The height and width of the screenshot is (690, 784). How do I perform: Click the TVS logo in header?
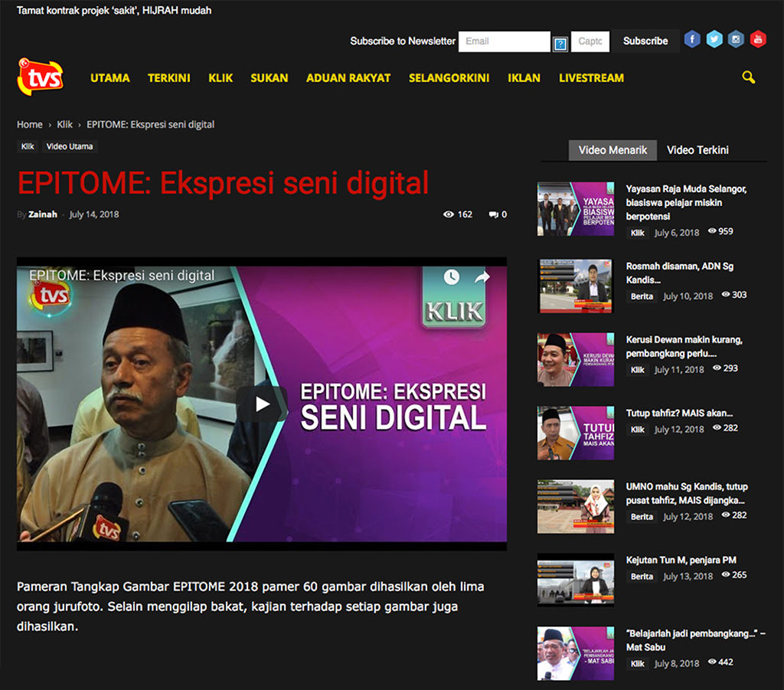point(41,77)
